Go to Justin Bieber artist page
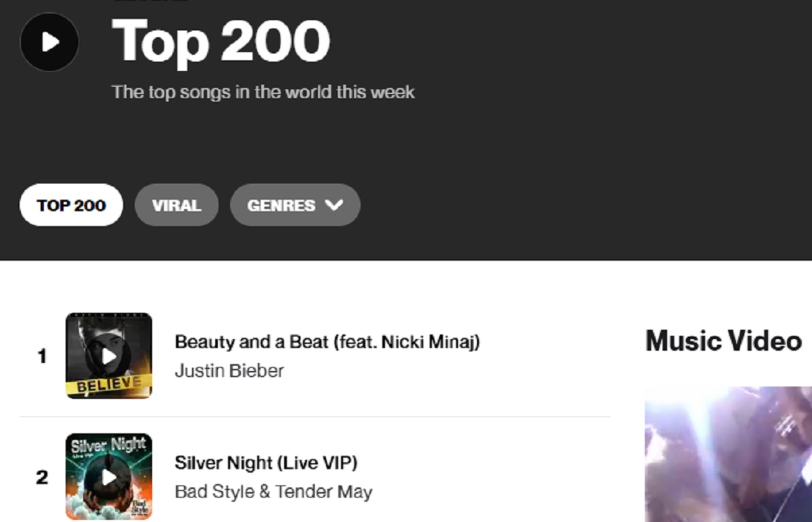Screen dimensions: 812x522 (229, 371)
